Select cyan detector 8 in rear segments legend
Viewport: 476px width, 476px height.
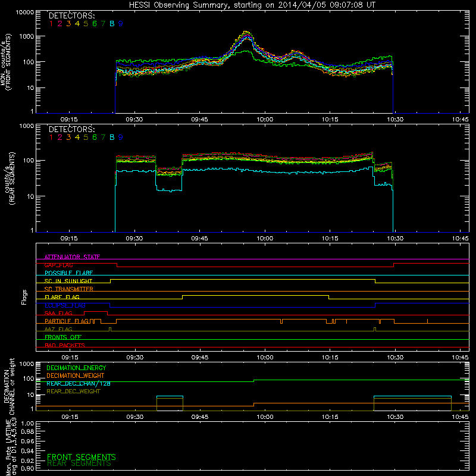click(x=112, y=137)
